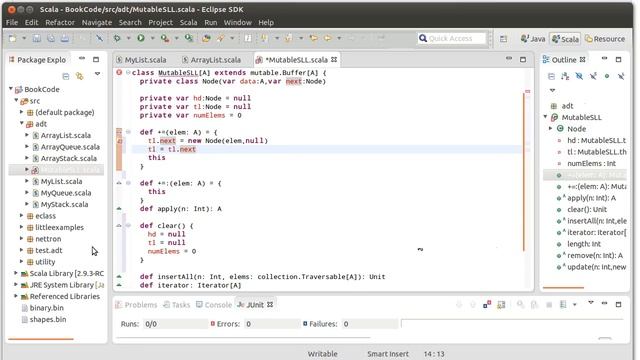The height and width of the screenshot is (360, 640).
Task: Click the Debug bug icon in toolbar
Action: click(117, 38)
